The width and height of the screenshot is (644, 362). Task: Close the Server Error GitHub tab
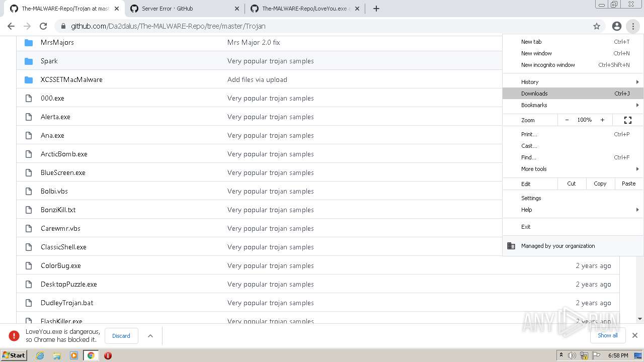237,9
